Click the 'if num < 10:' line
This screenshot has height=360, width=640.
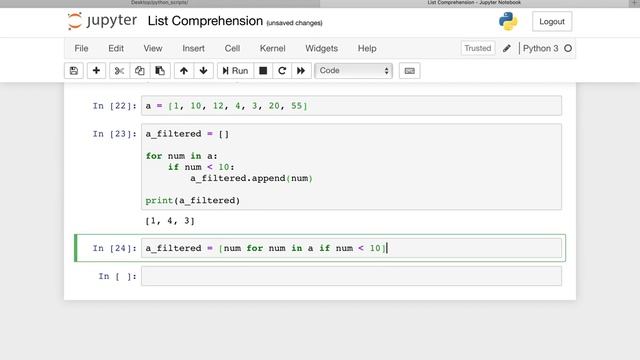click(201, 167)
